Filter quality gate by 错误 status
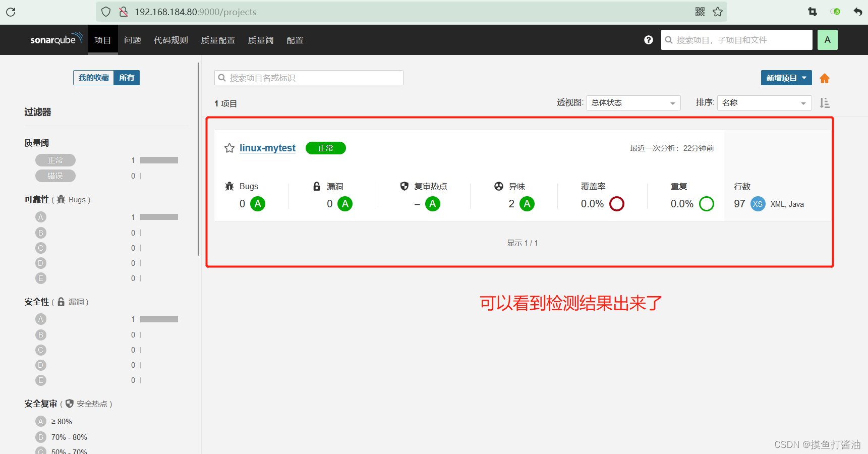The width and height of the screenshot is (868, 454). click(x=55, y=176)
